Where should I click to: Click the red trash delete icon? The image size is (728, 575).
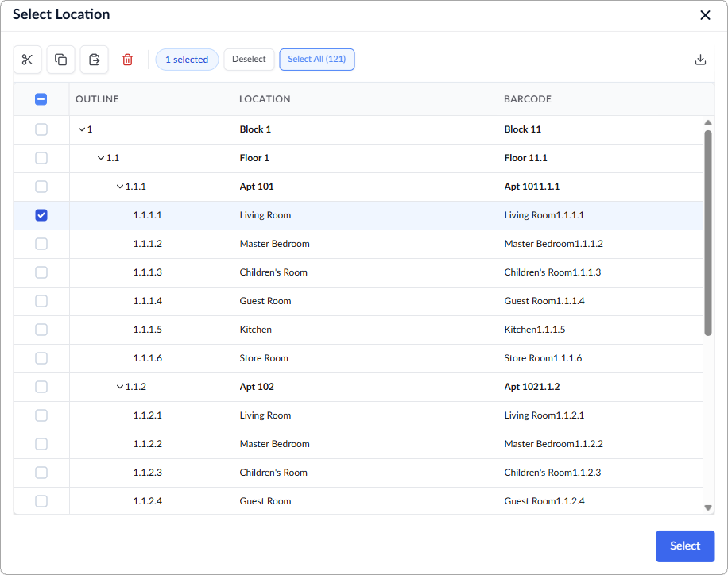pos(128,60)
